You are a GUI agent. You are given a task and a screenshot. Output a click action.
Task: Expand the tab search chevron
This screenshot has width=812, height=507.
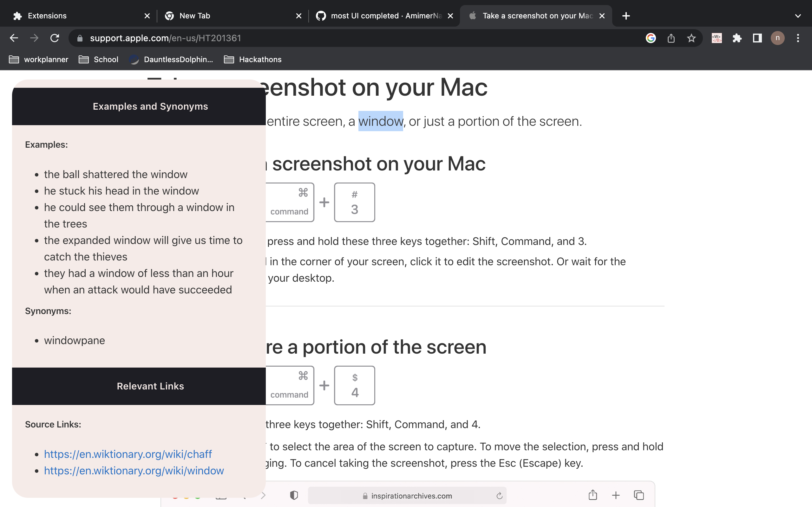click(798, 16)
